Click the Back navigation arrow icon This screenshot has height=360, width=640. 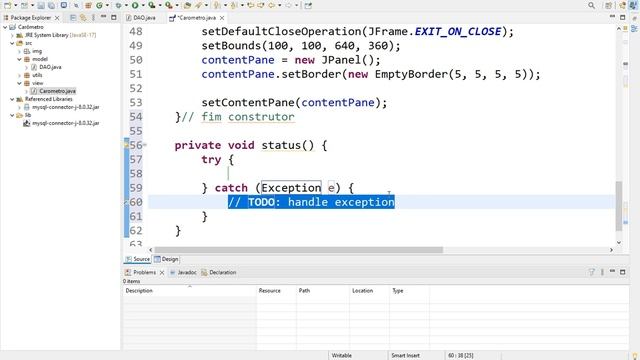click(x=271, y=5)
